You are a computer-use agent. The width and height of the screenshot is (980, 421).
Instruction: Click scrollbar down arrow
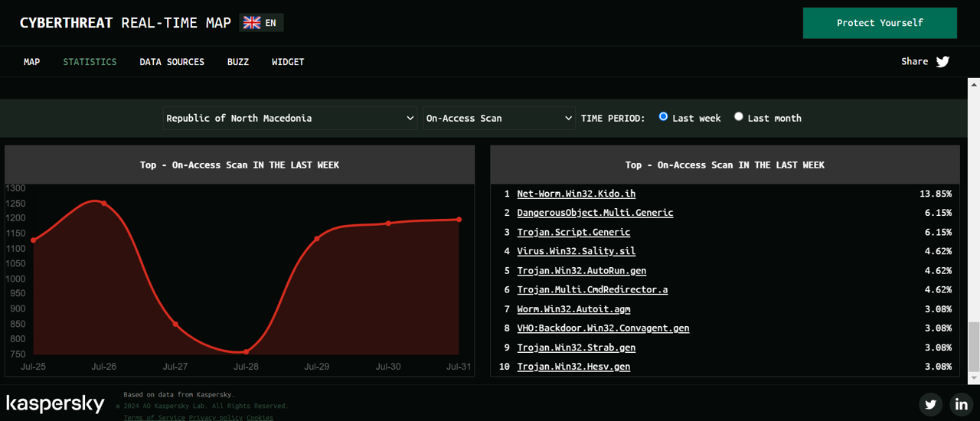(974, 378)
